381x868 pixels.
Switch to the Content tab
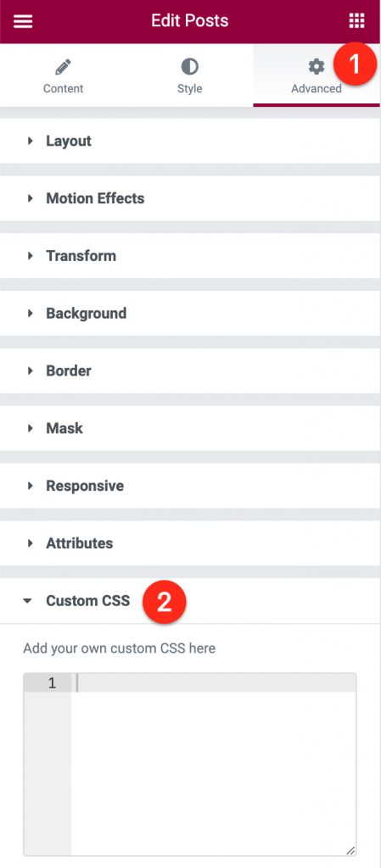pos(63,75)
